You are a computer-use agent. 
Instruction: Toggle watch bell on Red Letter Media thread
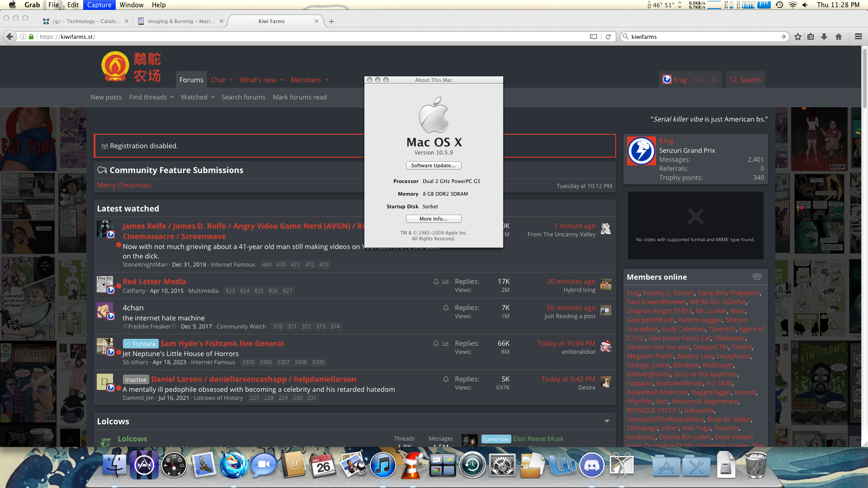point(436,282)
